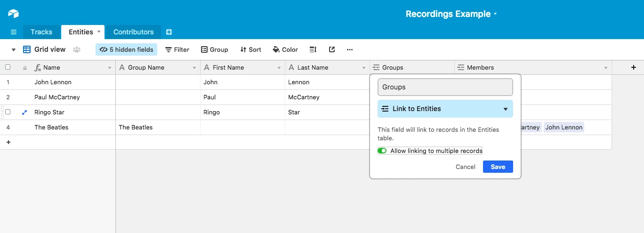Click the grid view icon

(27, 49)
